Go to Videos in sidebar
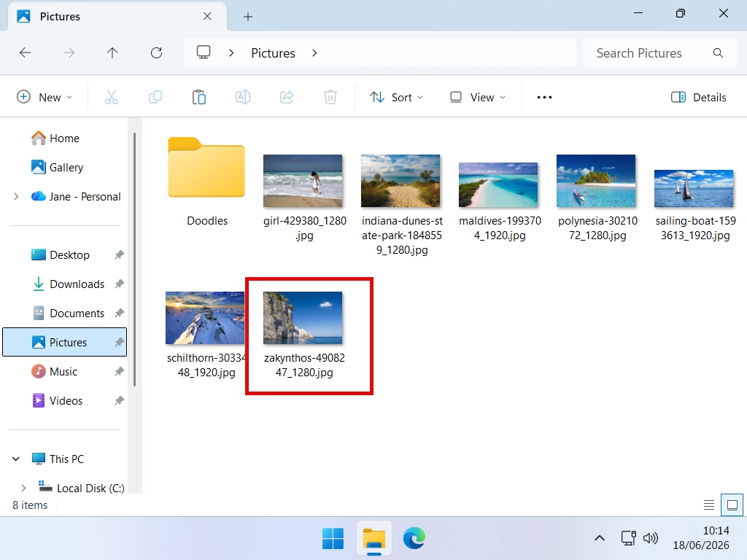The image size is (747, 560). 66,400
